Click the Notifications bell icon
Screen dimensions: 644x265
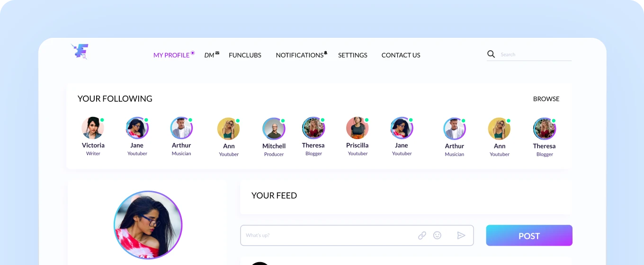[x=326, y=53]
